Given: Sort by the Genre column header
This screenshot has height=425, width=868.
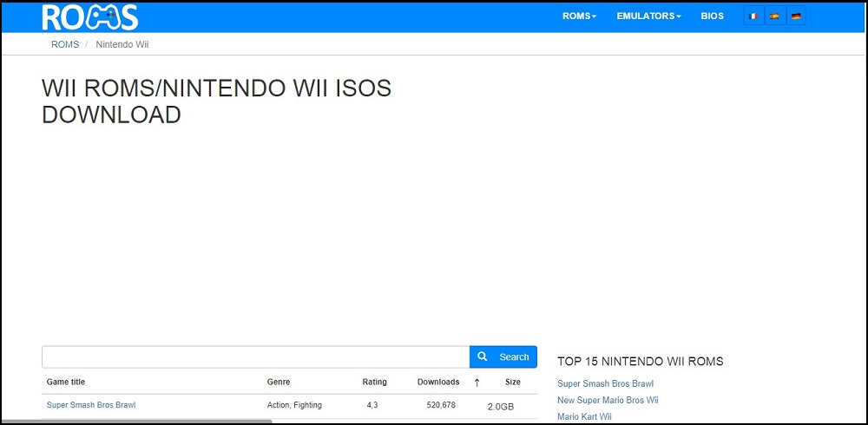Looking at the screenshot, I should (x=279, y=382).
